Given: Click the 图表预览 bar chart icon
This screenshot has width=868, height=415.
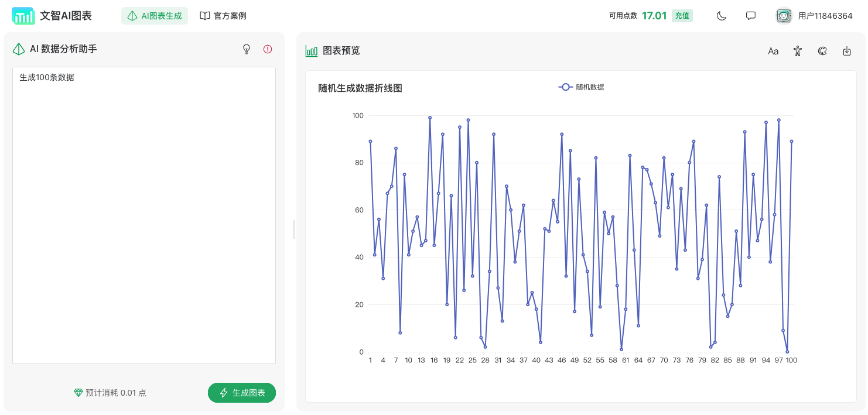Looking at the screenshot, I should click(x=312, y=51).
